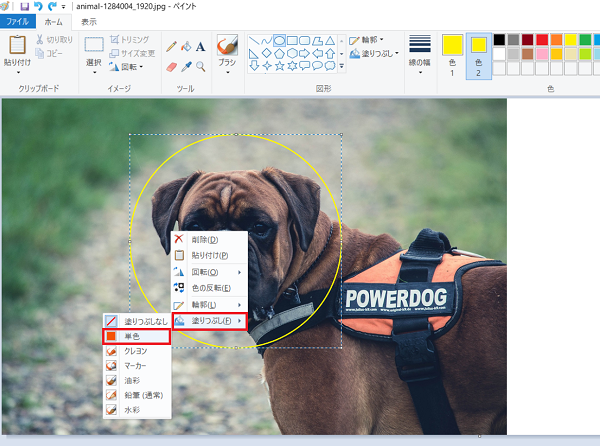600x446 pixels.
Task: Select the Pentagon shape
Action: pos(279,53)
